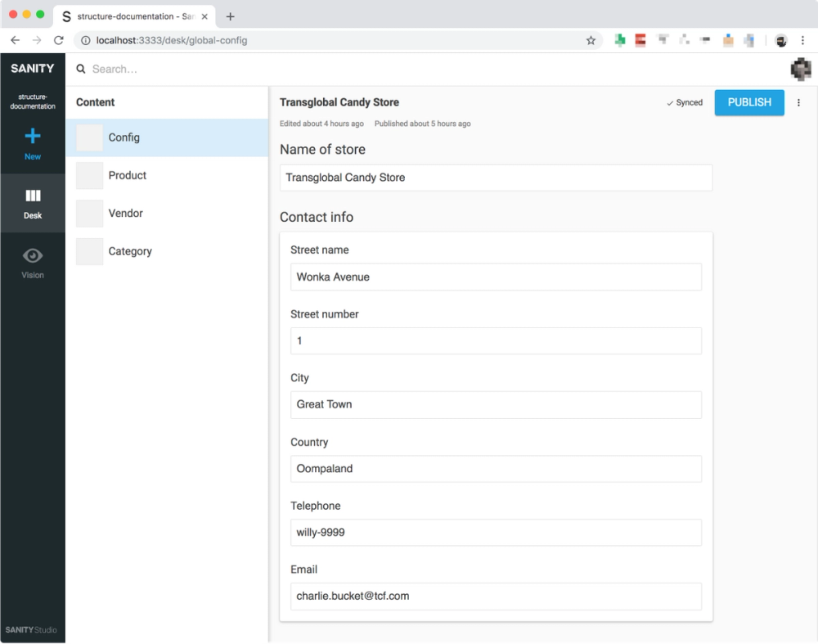The width and height of the screenshot is (818, 644).
Task: Click the site info icon in address bar
Action: (x=86, y=40)
